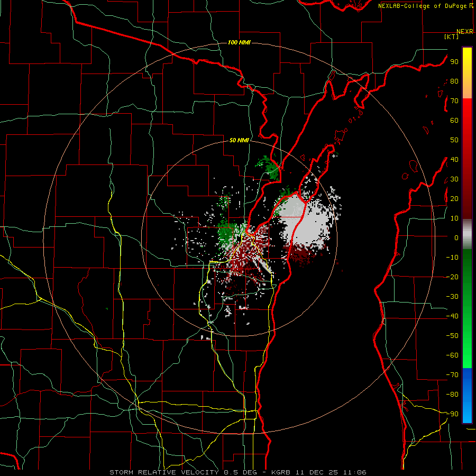This screenshot has width=476, height=476.
Task: Select the -80 value on velocity scale
Action: click(452, 395)
